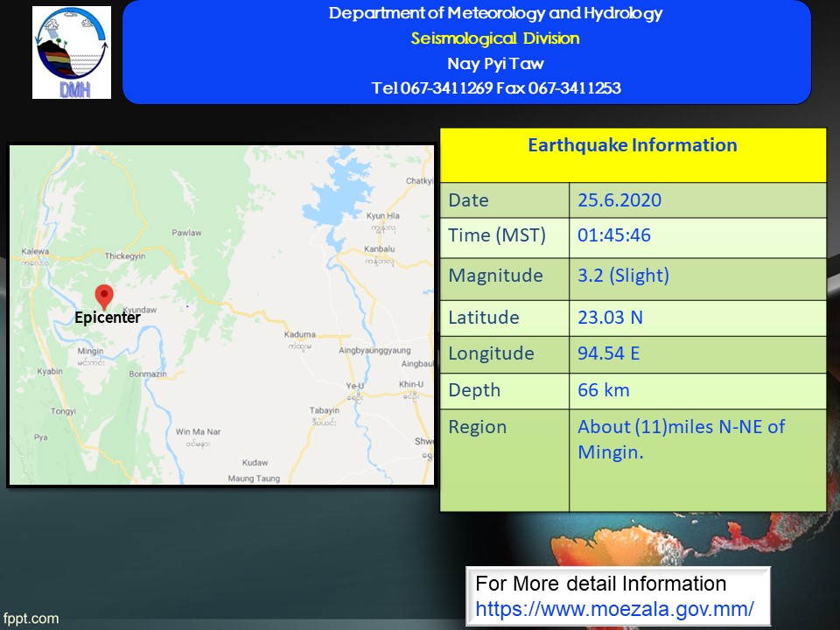Click the Region description near Mingin text

click(681, 439)
